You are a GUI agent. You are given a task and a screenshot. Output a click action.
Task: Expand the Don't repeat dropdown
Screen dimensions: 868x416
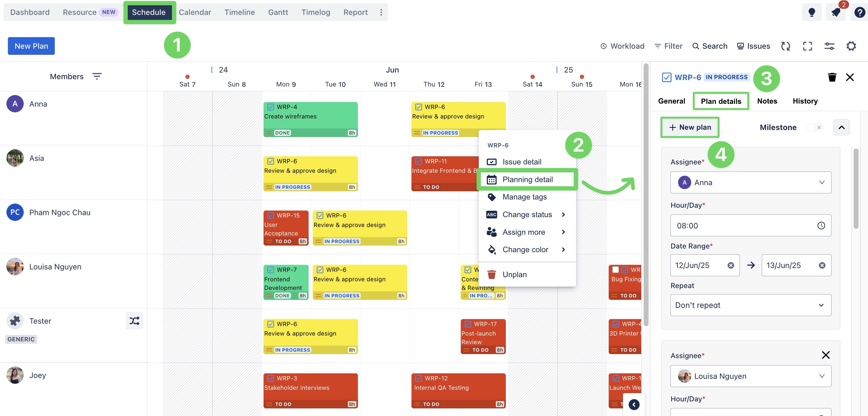(751, 305)
